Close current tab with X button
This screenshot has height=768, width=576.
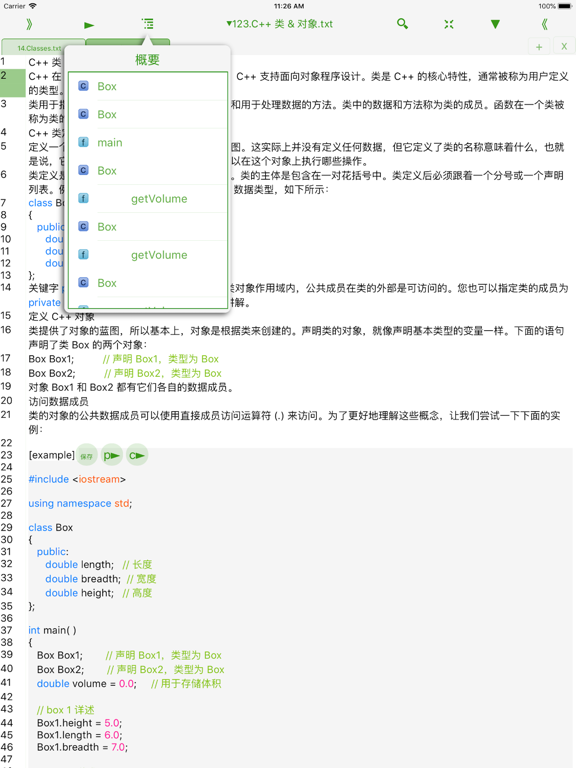(x=564, y=47)
